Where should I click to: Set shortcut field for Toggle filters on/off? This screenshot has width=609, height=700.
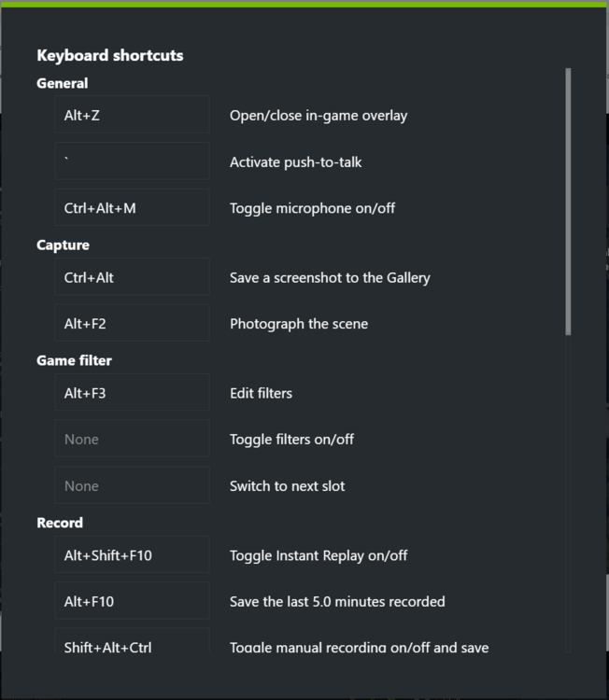click(132, 440)
